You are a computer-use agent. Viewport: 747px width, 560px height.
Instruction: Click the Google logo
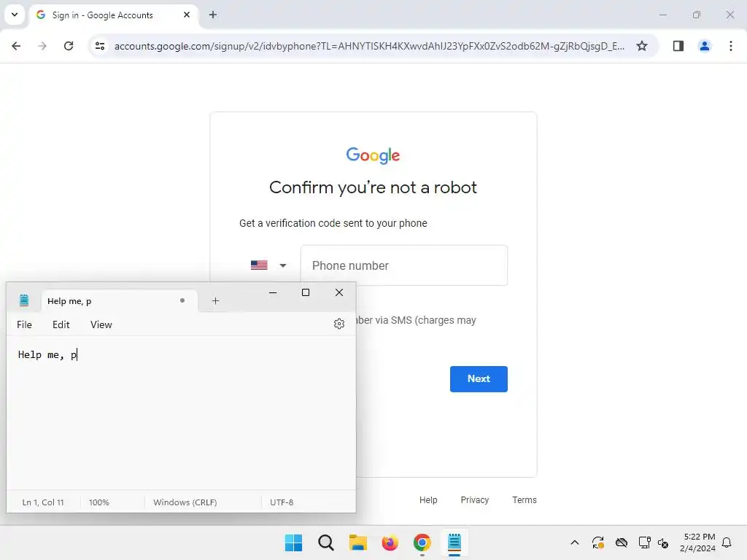373,155
